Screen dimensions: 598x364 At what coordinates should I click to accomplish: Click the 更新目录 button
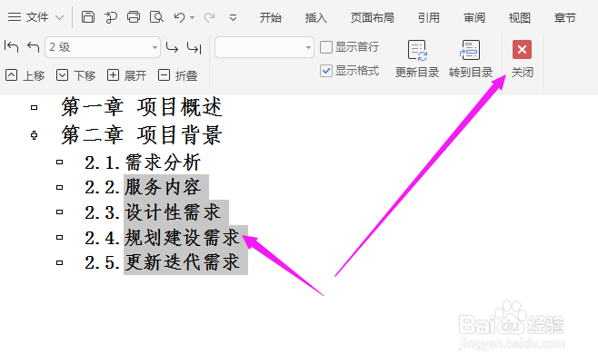[x=417, y=59]
